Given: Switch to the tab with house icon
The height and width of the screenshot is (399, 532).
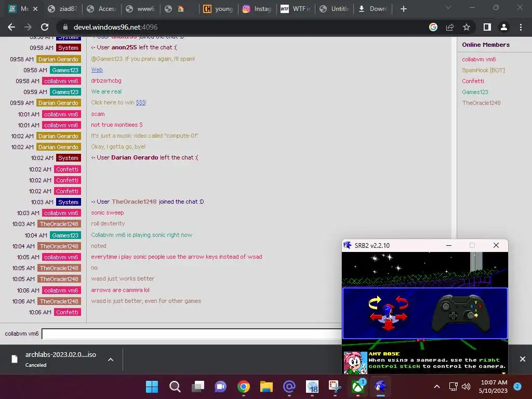Looking at the screenshot, I should [x=179, y=9].
